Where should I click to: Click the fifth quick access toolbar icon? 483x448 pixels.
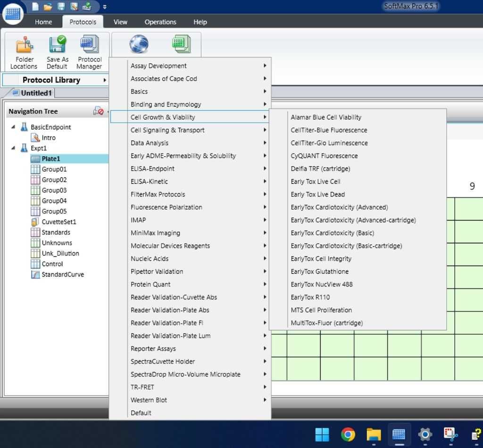tap(87, 7)
